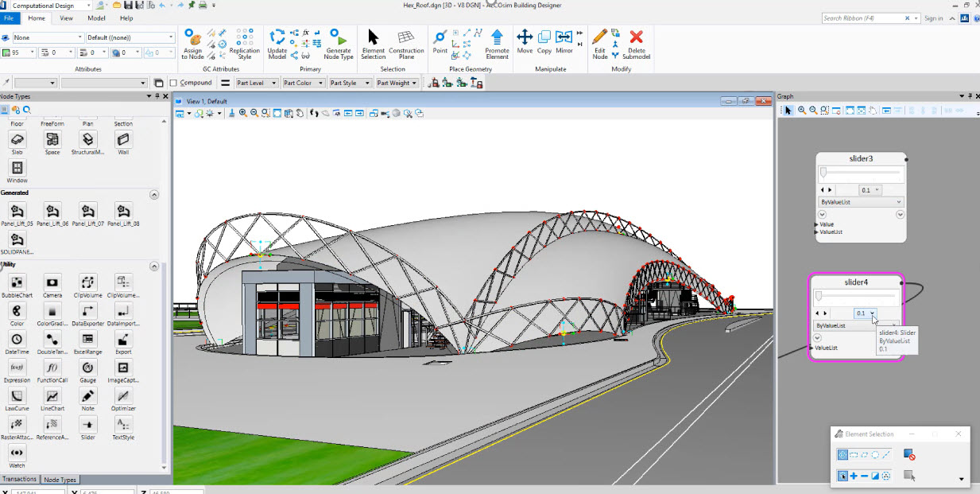Switch to the Transactions tab
Screen dimensions: 980x494
[x=20, y=479]
